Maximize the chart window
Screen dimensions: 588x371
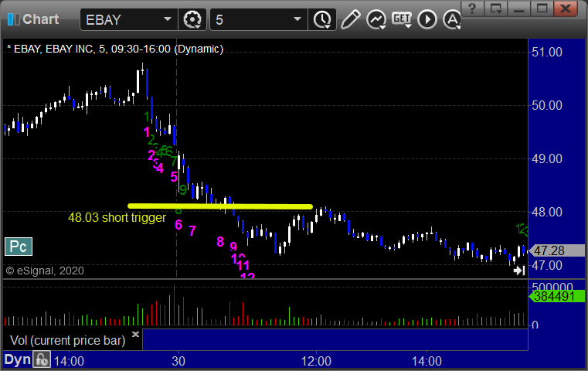[542, 9]
